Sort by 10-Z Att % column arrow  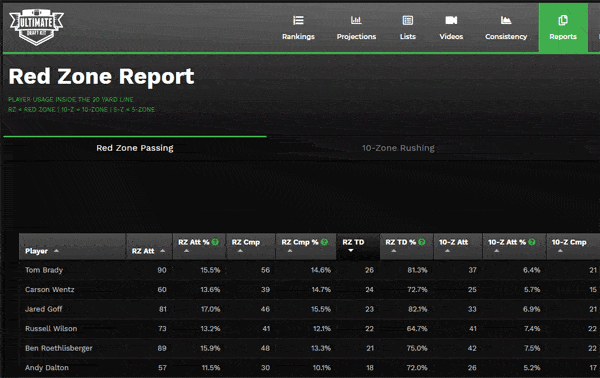[x=496, y=251]
